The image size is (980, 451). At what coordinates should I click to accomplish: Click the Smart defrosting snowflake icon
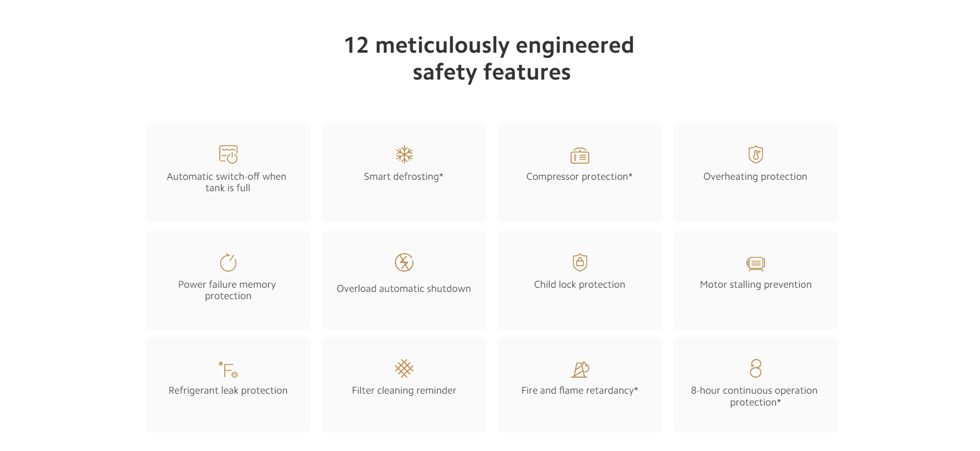point(404,154)
